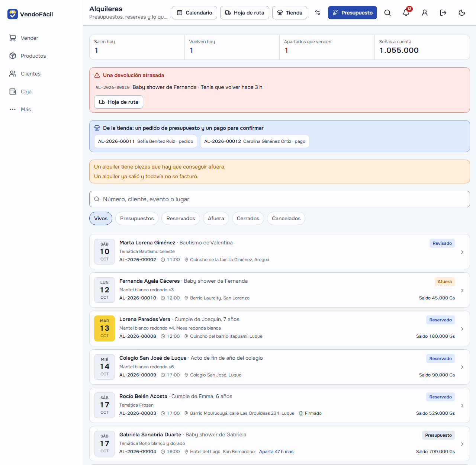The image size is (476, 465).
Task: Click notice about rental not facturado
Action: [146, 176]
